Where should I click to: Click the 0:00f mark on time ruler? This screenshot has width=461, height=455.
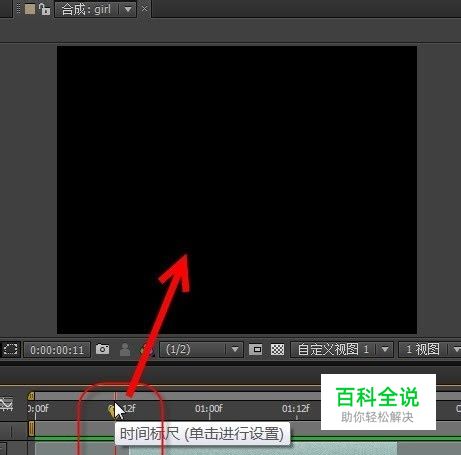38,408
